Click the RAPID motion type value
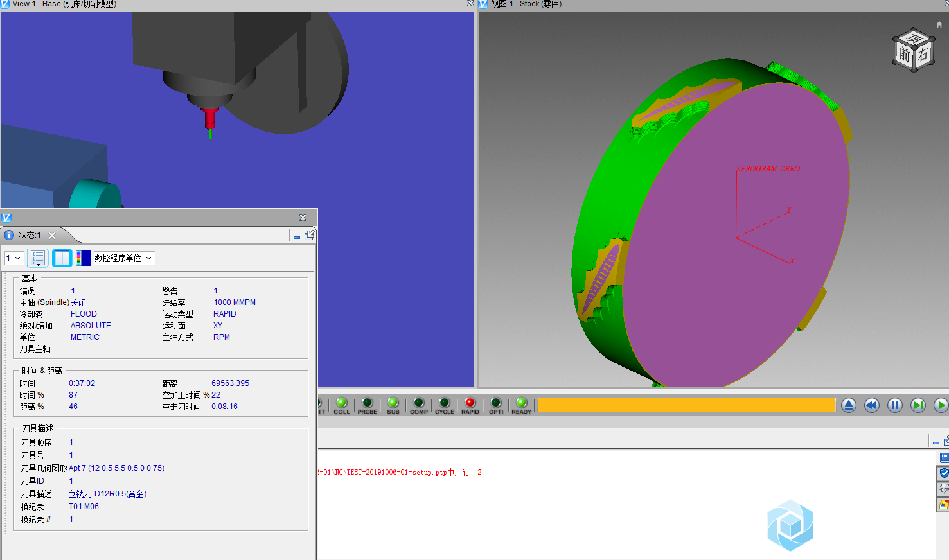949x560 pixels. (225, 314)
